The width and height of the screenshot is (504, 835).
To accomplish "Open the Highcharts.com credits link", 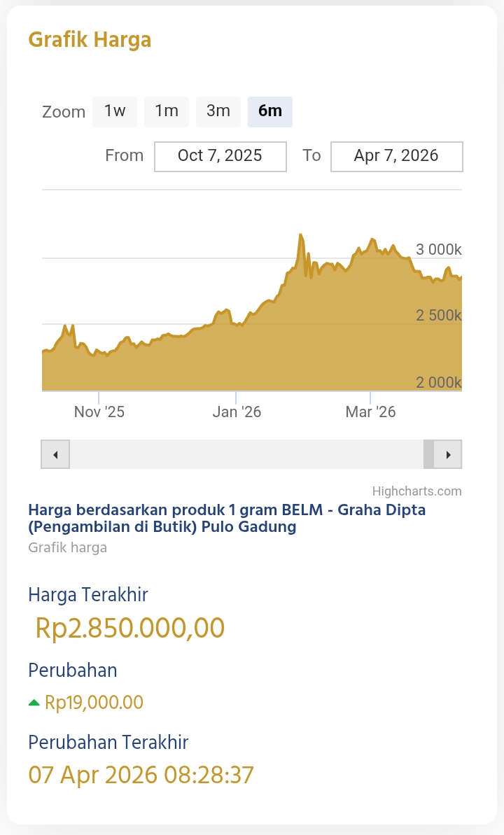I will (416, 491).
